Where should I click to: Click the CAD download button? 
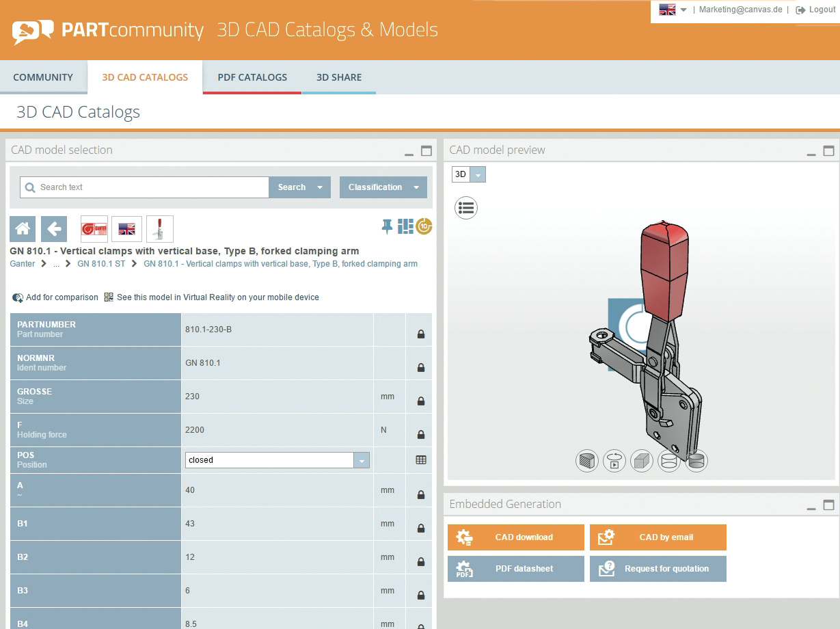point(516,537)
